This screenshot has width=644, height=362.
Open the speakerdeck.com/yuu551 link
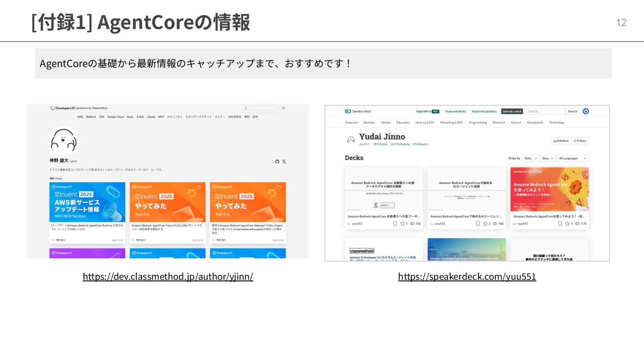467,277
